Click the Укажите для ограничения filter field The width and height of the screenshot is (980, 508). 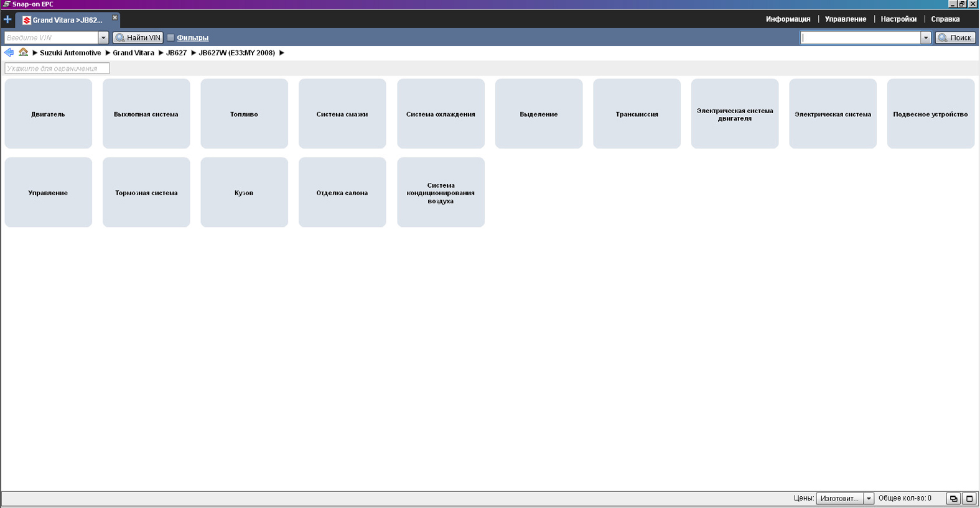[x=57, y=68]
